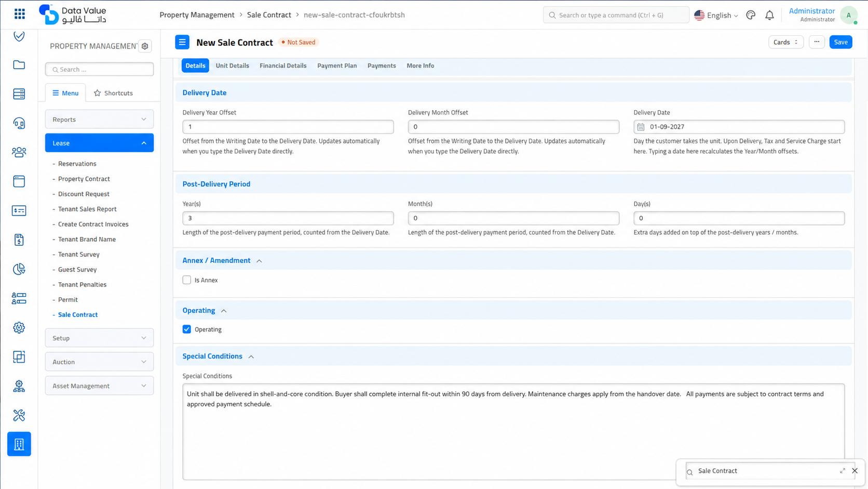Open the user list sidebar module
The image size is (868, 489).
(x=19, y=298)
